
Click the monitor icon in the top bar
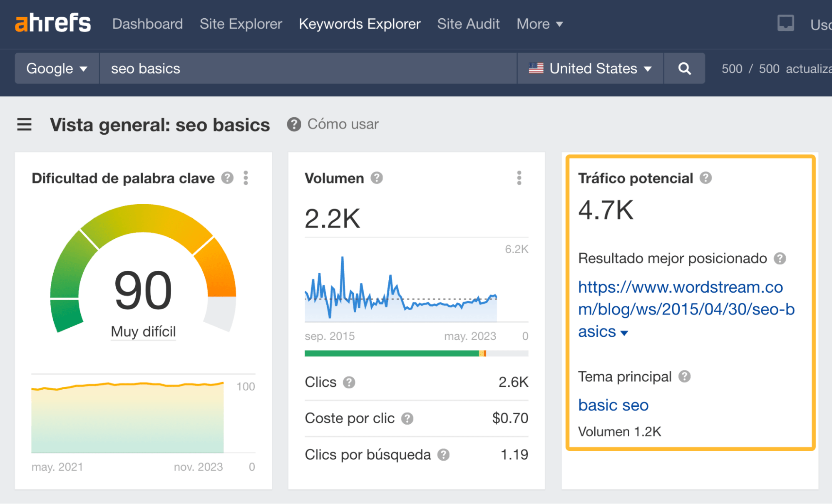pos(785,24)
